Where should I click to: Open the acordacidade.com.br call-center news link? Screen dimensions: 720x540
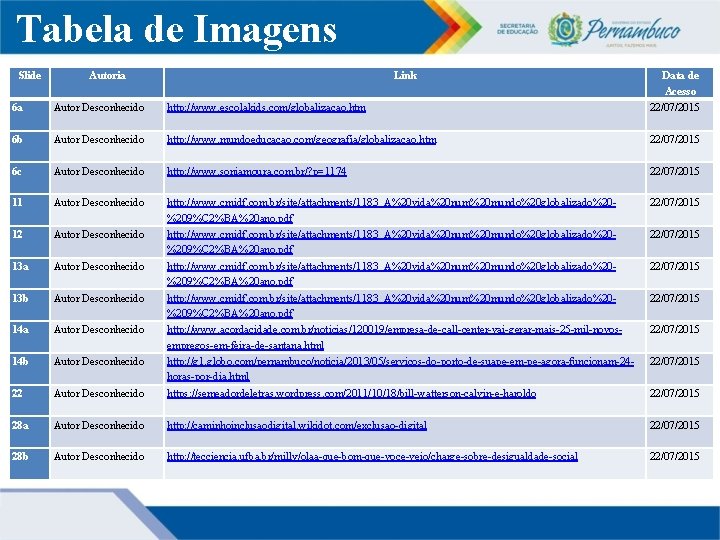[x=394, y=337]
